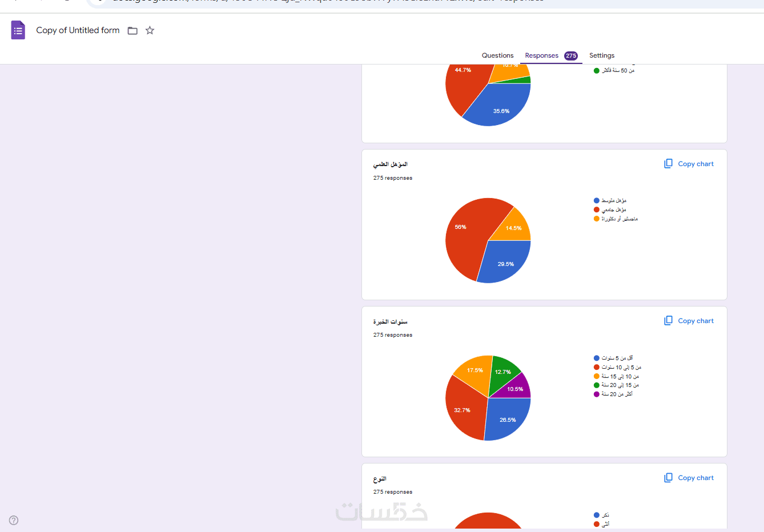
Task: Click the 44.7% red pie slice
Action: 465,83
